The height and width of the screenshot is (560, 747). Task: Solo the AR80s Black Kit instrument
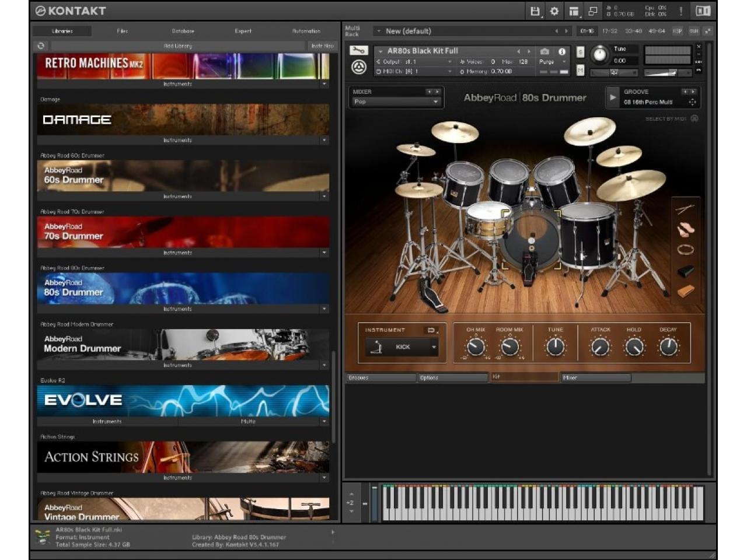pyautogui.click(x=580, y=52)
